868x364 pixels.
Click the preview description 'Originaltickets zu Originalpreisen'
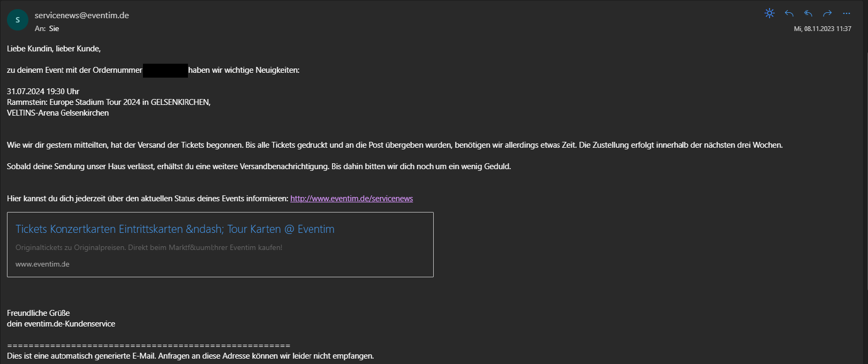[x=149, y=247]
